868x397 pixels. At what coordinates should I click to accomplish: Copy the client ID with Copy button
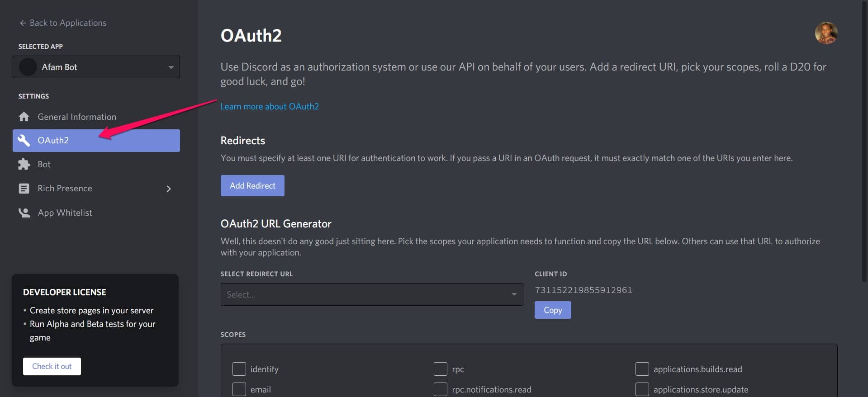[x=553, y=310]
